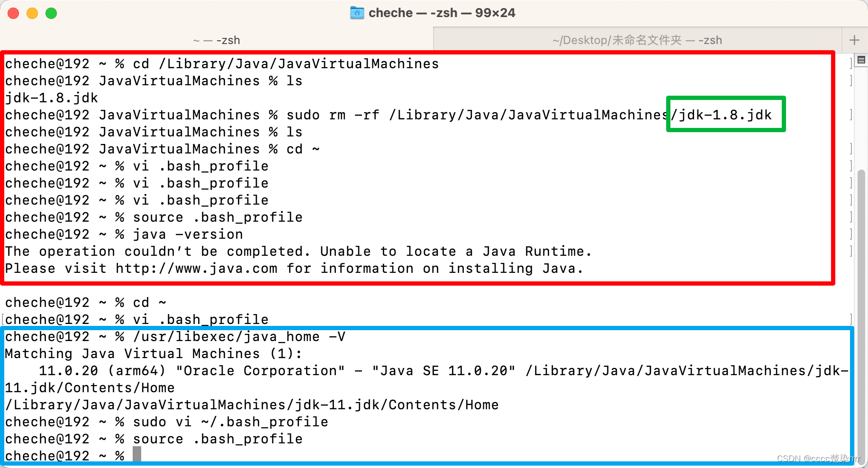868x468 pixels.
Task: Close the terminal window with red button
Action: coord(13,13)
